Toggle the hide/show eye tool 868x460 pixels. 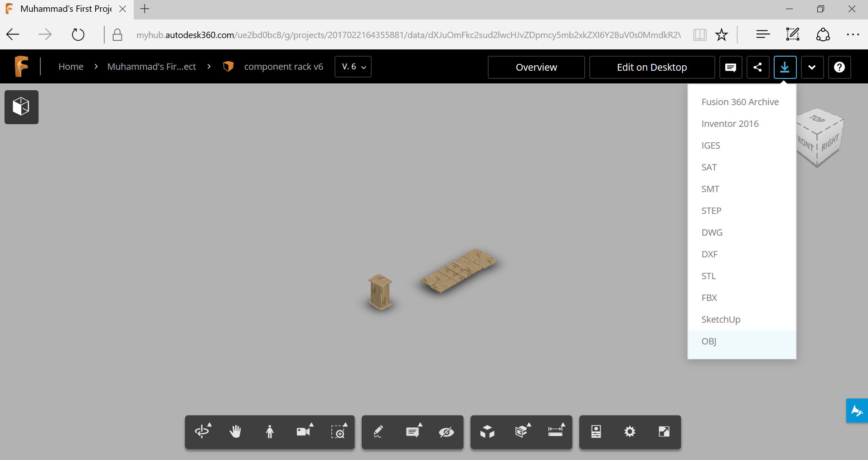(x=446, y=432)
